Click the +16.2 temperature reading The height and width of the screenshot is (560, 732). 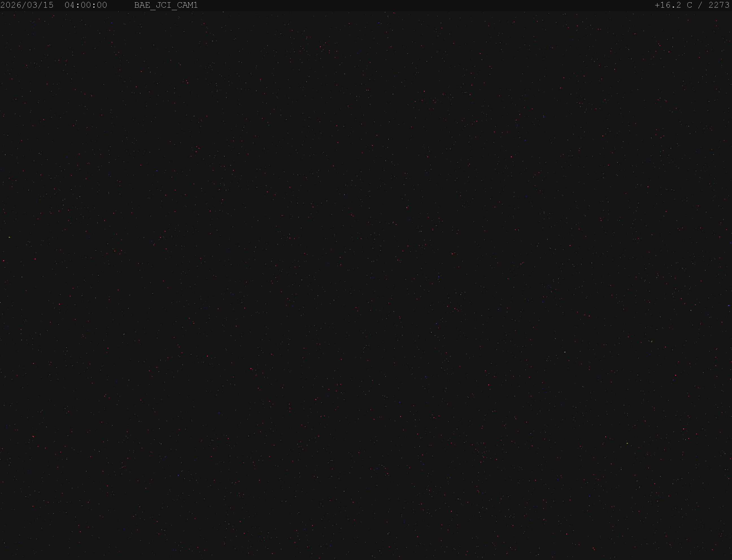[x=668, y=5]
